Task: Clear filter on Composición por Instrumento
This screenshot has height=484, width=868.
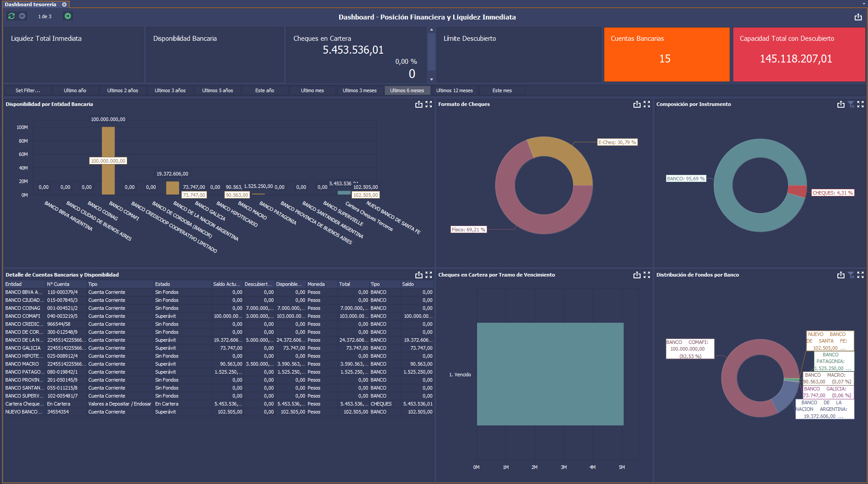Action: (x=851, y=104)
